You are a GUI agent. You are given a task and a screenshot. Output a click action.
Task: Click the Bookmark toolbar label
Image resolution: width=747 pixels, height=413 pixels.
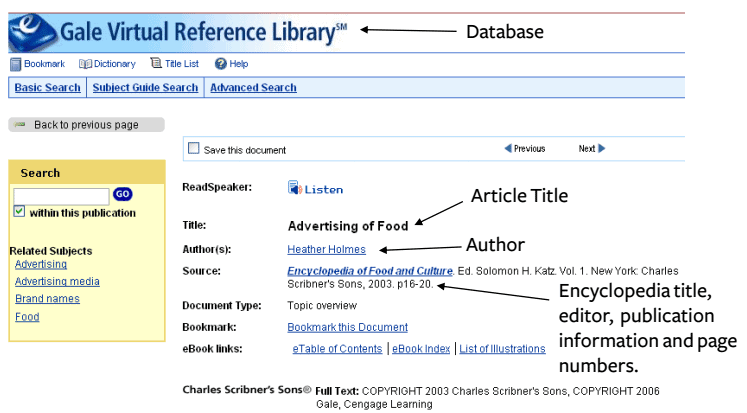[44, 64]
